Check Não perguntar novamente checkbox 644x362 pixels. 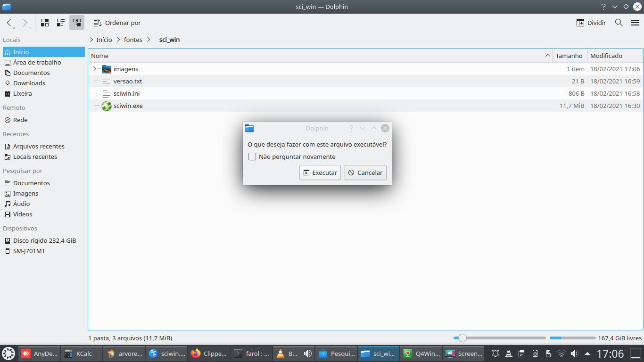(252, 156)
